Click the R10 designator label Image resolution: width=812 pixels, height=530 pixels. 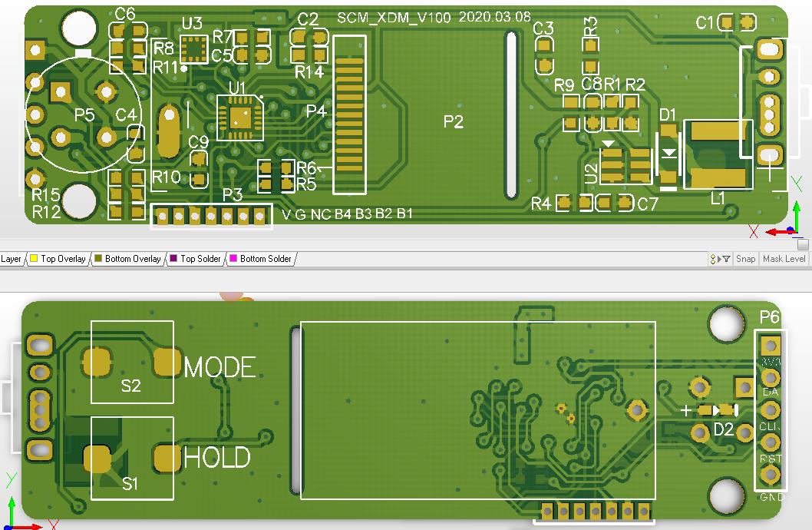(167, 177)
